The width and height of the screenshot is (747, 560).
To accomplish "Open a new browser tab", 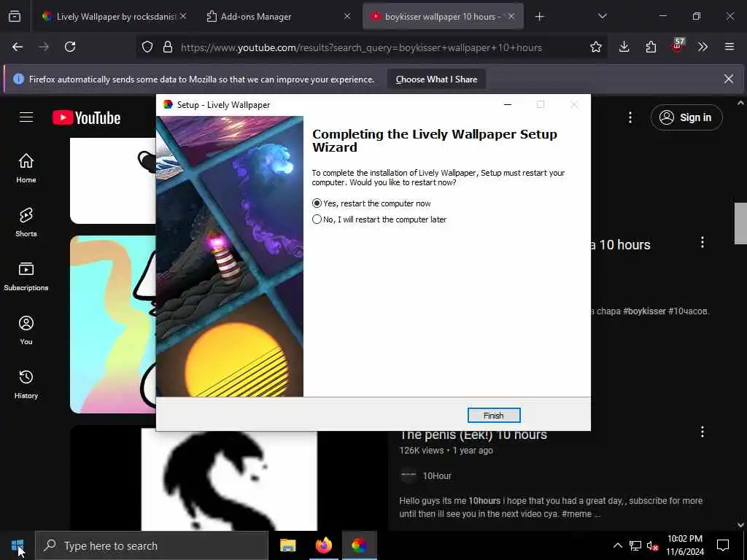I will [539, 17].
